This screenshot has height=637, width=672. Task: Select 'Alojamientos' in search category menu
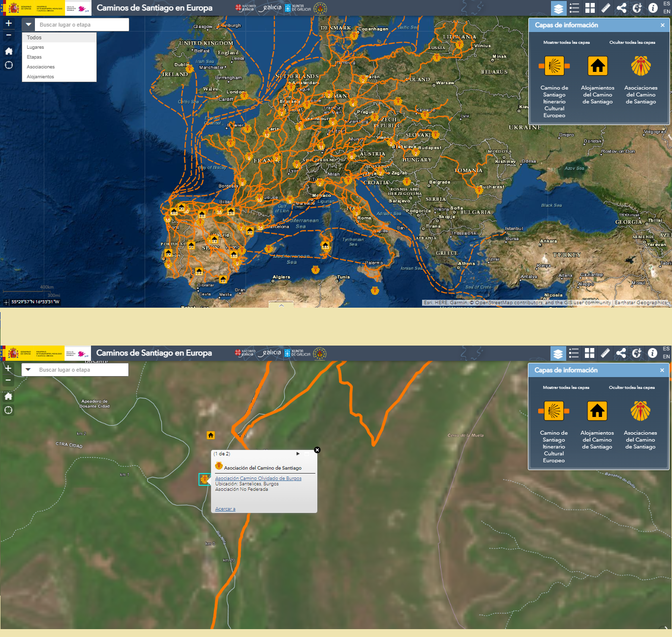click(59, 77)
